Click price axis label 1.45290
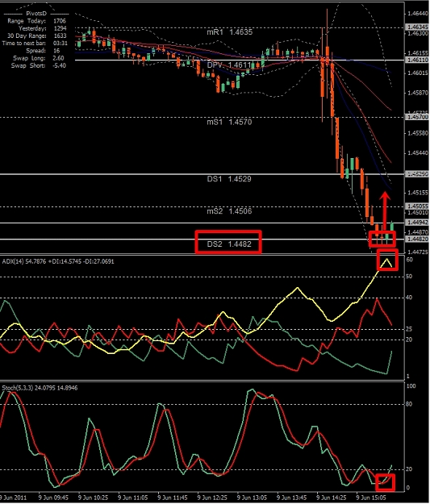Viewport: 430px width, 504px height. click(x=418, y=174)
